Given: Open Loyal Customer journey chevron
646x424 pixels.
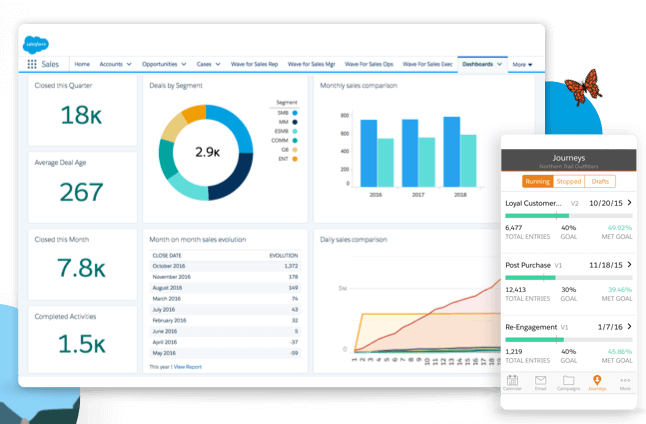Looking at the screenshot, I should click(630, 202).
